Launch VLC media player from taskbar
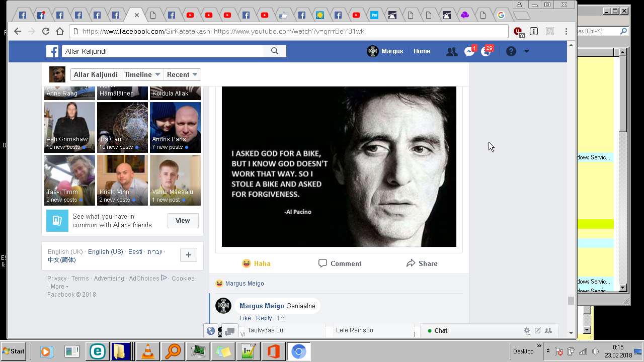The height and width of the screenshot is (362, 644). tap(148, 351)
